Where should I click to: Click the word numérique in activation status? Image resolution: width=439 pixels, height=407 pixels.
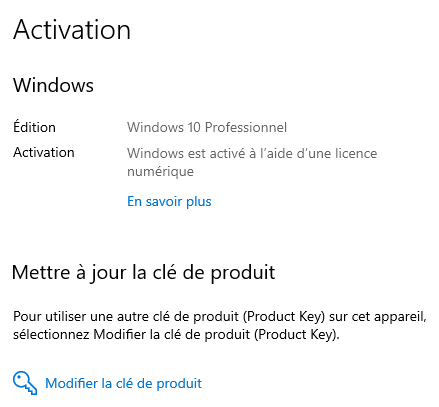[160, 172]
